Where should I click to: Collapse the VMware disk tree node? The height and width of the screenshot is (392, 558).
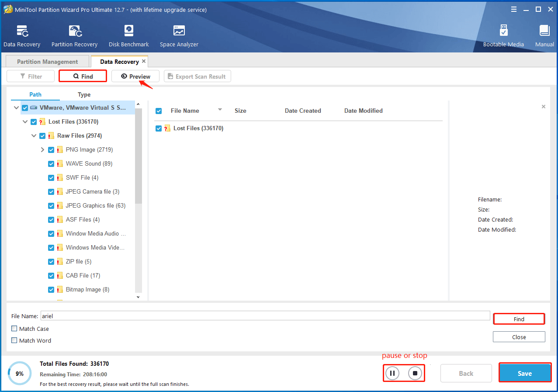(x=16, y=108)
